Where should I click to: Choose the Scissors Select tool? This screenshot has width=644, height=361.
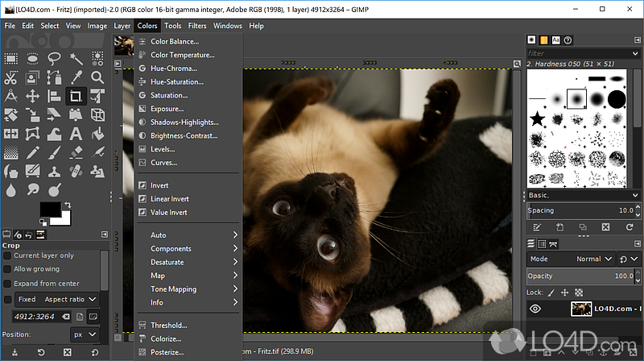[11, 77]
